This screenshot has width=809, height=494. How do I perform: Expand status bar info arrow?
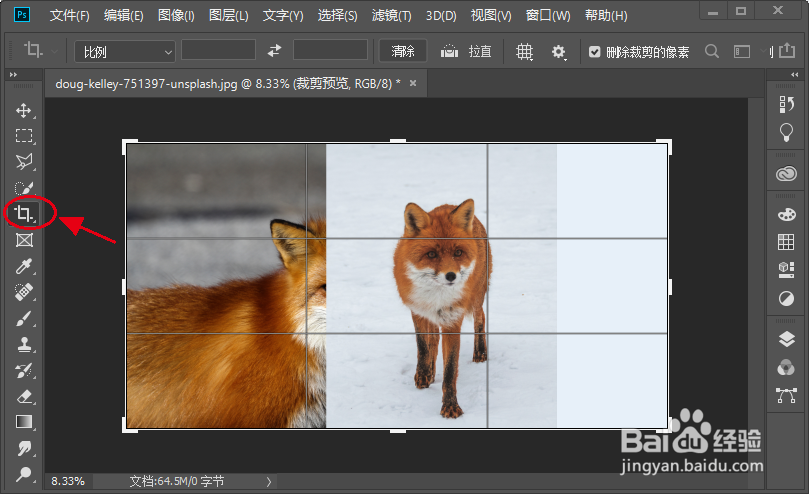click(x=269, y=482)
